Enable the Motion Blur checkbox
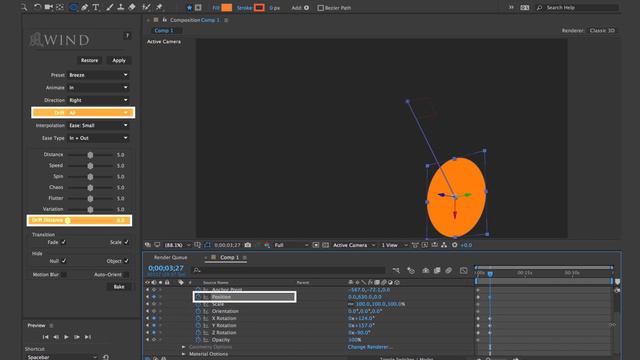640x360 pixels. click(64, 275)
